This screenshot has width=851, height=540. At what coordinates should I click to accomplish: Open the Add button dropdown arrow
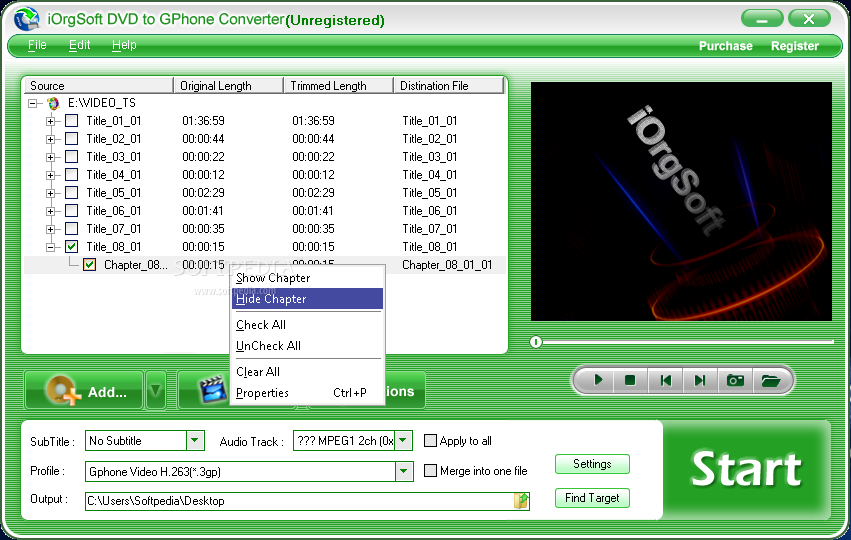[x=156, y=390]
